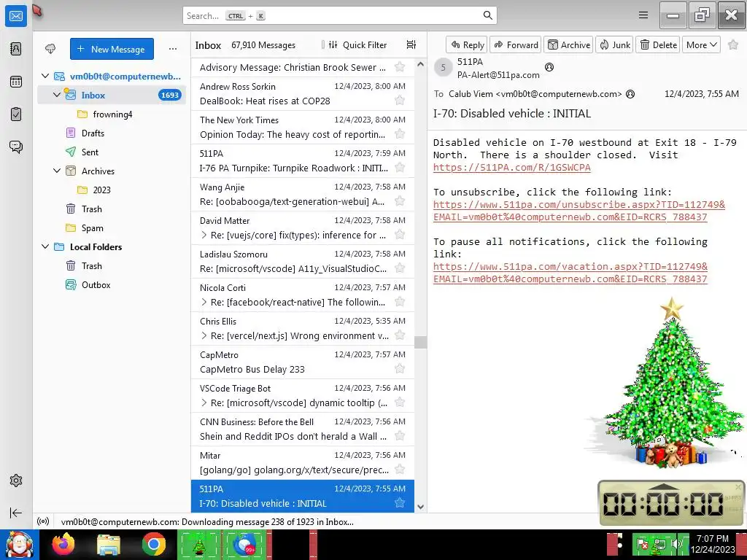
Task: Open message list display options icon
Action: (x=411, y=44)
